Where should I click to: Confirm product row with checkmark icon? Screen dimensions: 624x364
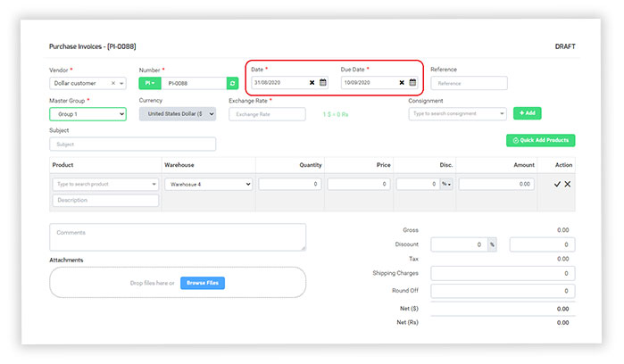coord(557,184)
